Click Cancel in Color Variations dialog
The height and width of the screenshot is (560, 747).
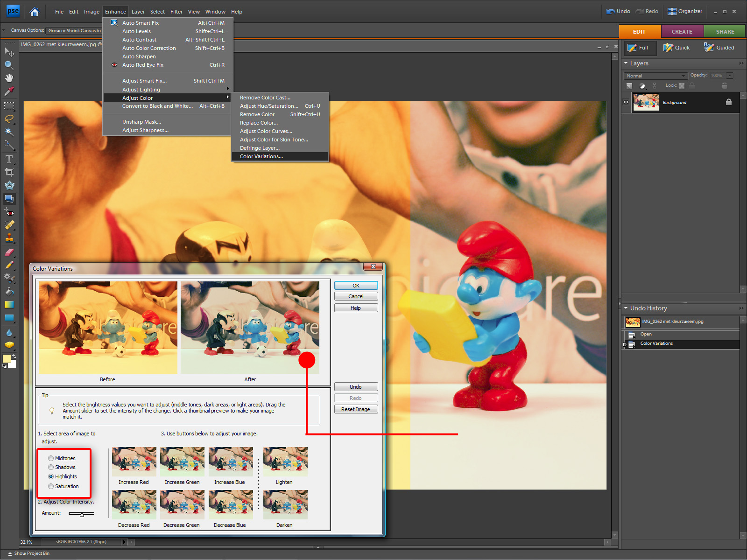click(x=356, y=296)
